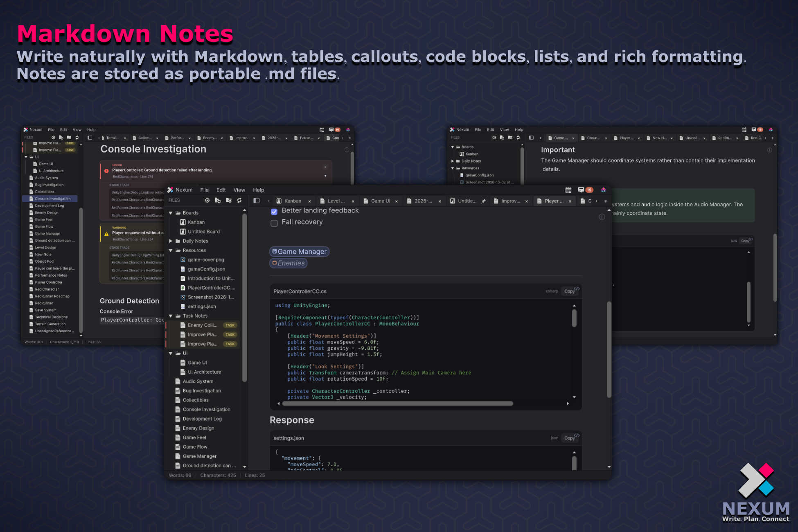
Task: Click the horizontal scrollbar of the csharp code block
Action: [398, 404]
